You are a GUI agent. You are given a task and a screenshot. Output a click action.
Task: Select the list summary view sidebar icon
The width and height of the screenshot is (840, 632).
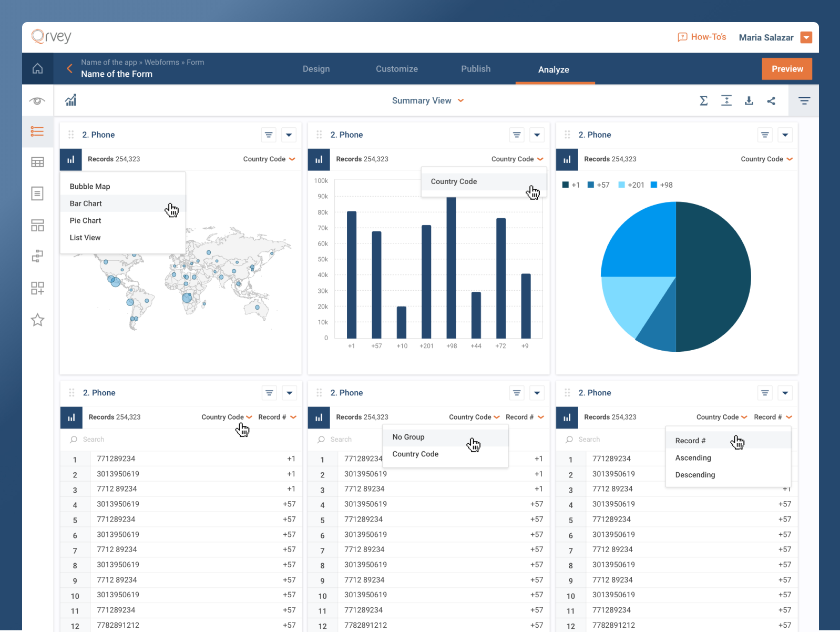[37, 131]
